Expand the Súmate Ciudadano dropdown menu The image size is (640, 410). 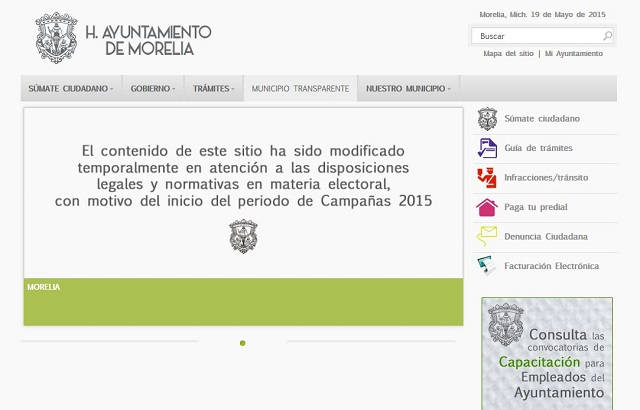click(x=70, y=89)
